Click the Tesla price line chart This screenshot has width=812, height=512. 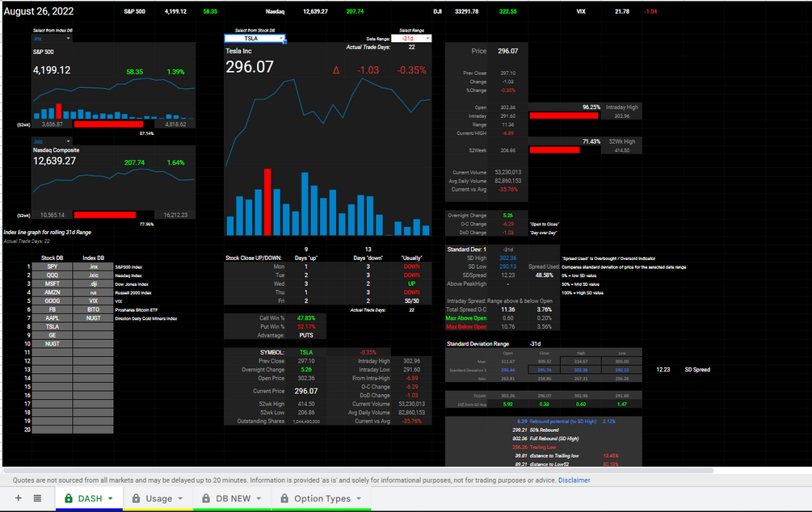(328, 122)
